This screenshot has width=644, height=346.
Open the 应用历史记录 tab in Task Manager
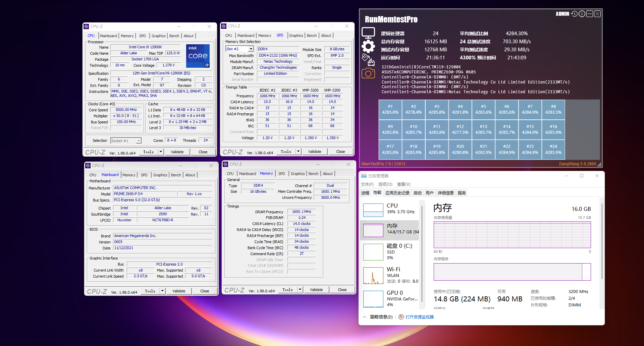click(397, 193)
